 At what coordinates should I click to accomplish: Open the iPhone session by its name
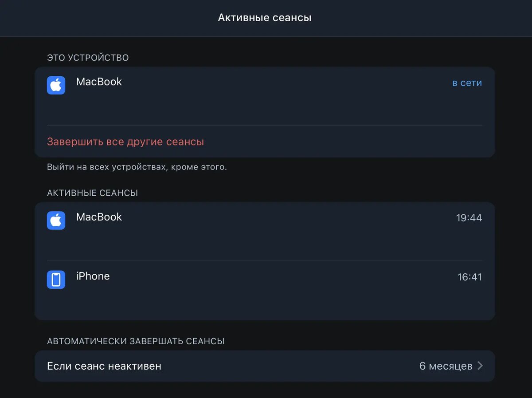pos(93,276)
